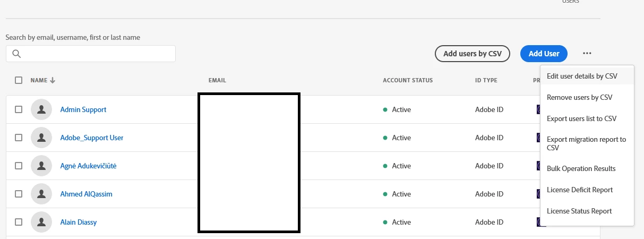Click Adobe ID in Adobe_Support User row
The image size is (644, 239).
pos(490,138)
